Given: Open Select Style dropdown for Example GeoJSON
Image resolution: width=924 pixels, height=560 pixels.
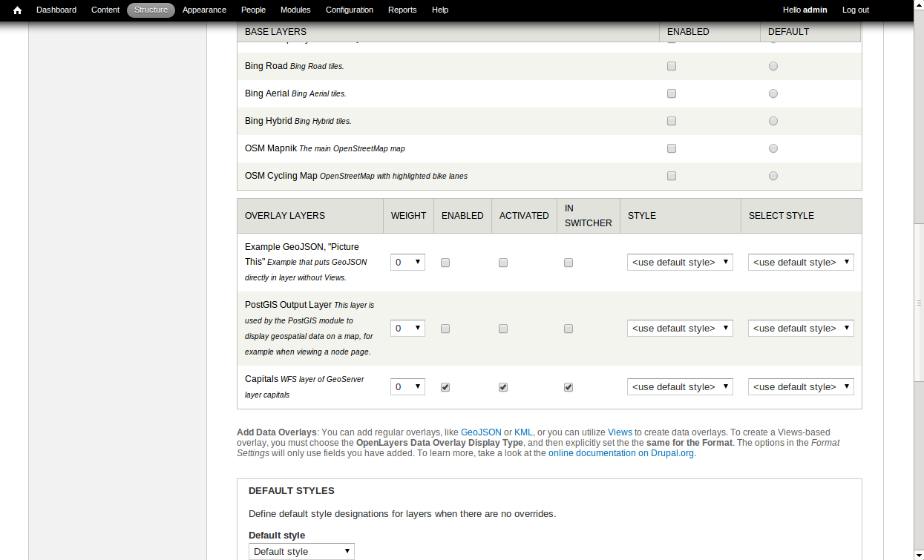Looking at the screenshot, I should click(801, 262).
